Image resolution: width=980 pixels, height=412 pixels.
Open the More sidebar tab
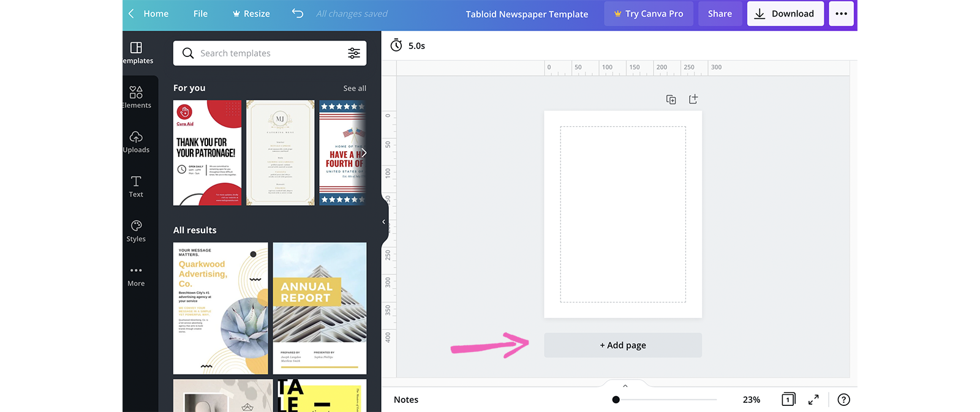click(x=136, y=276)
